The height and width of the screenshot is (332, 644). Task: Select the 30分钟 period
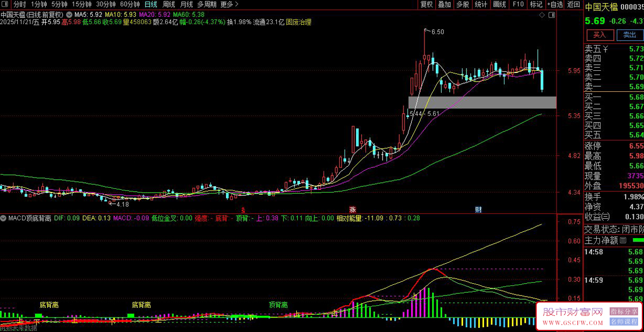tap(106, 4)
